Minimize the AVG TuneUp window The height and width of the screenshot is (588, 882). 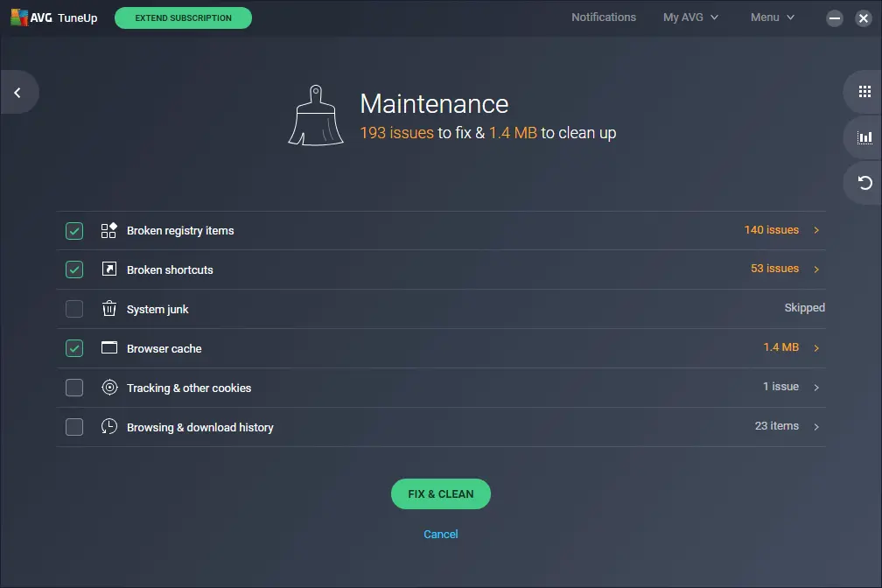pyautogui.click(x=835, y=18)
